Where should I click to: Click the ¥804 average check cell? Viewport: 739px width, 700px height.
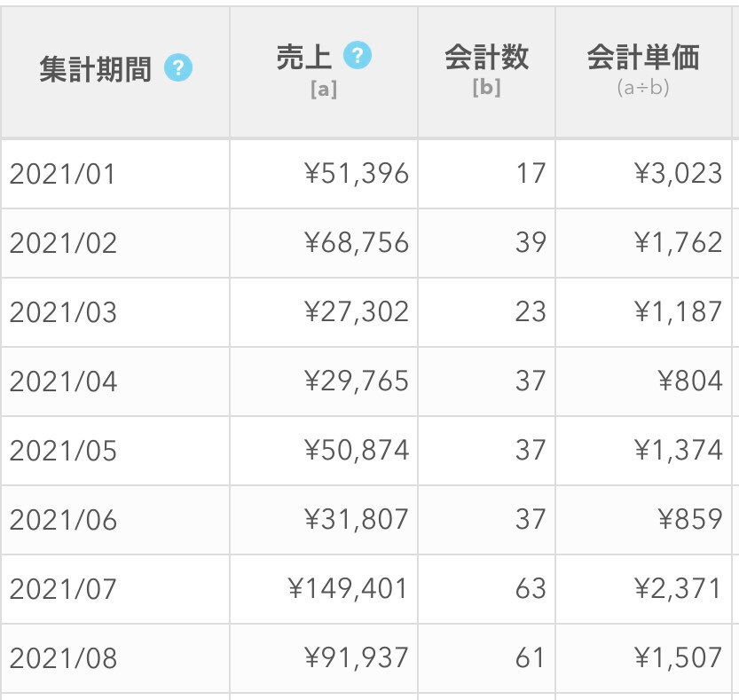pos(690,381)
